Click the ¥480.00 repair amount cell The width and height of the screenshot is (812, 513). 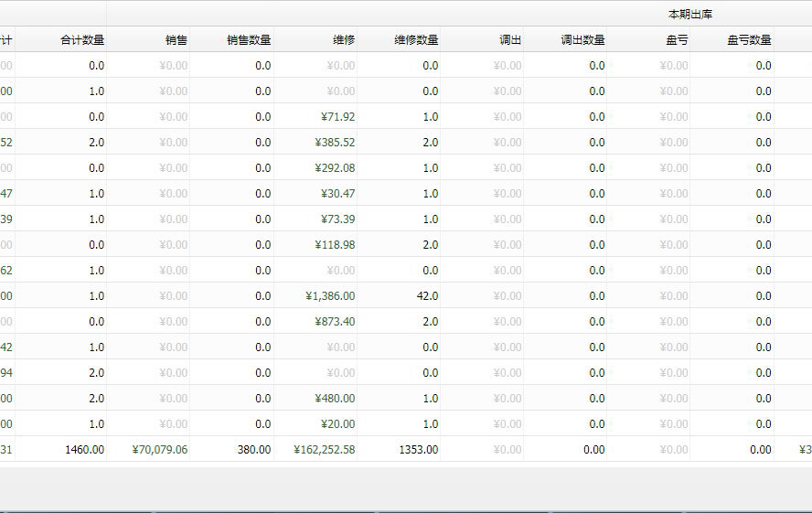335,399
